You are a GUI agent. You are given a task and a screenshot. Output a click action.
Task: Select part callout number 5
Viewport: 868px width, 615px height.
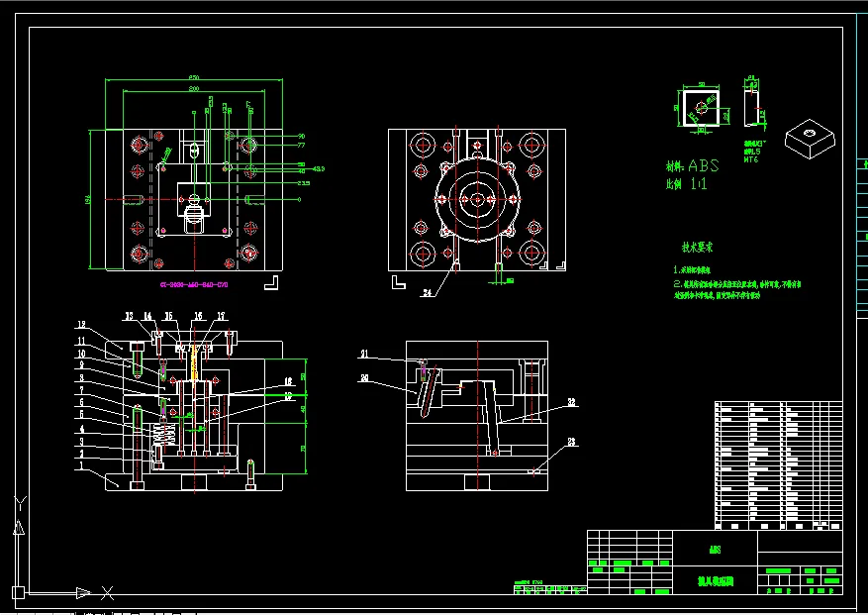[x=82, y=414]
